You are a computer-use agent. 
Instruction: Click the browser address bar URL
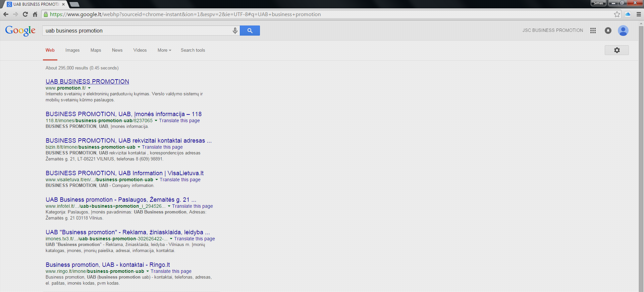pyautogui.click(x=185, y=14)
